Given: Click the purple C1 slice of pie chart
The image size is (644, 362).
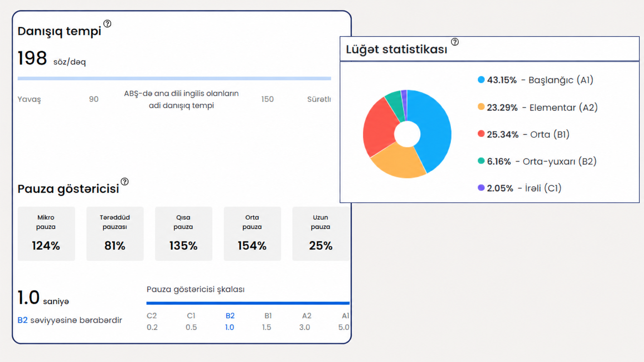Looking at the screenshot, I should 404,104.
